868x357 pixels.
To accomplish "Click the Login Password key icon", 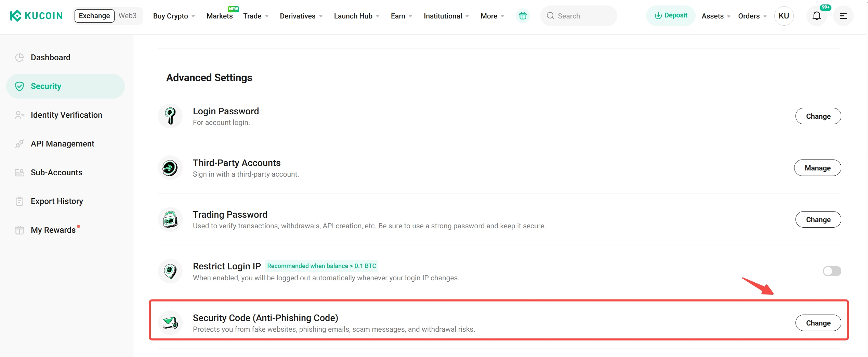I will pyautogui.click(x=170, y=116).
